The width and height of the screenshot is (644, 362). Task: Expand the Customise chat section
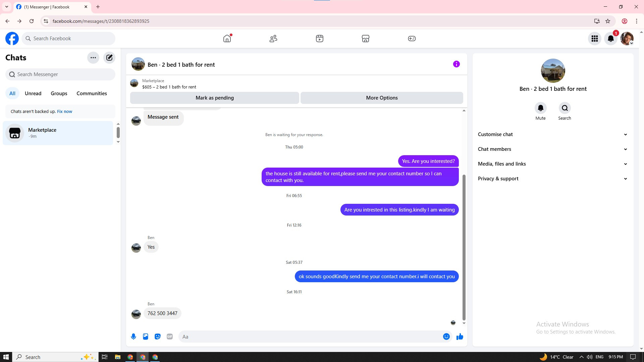[x=553, y=134]
